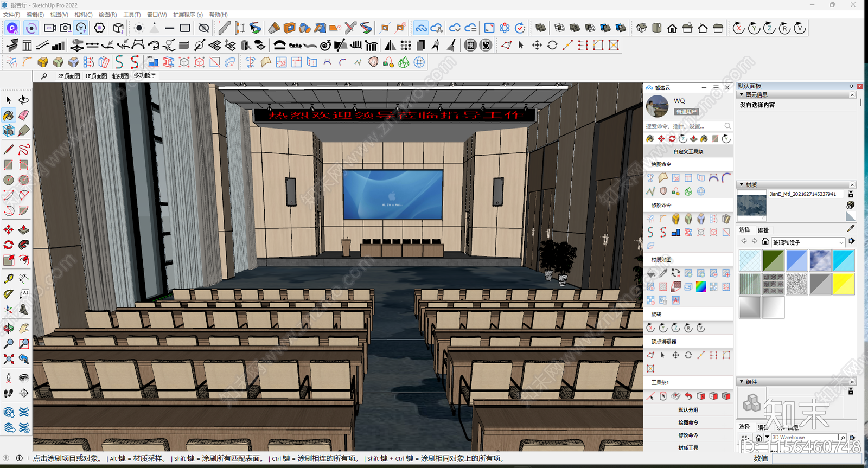Click the video camera icon in top toolbar
Image resolution: width=868 pixels, height=468 pixels.
pos(50,28)
